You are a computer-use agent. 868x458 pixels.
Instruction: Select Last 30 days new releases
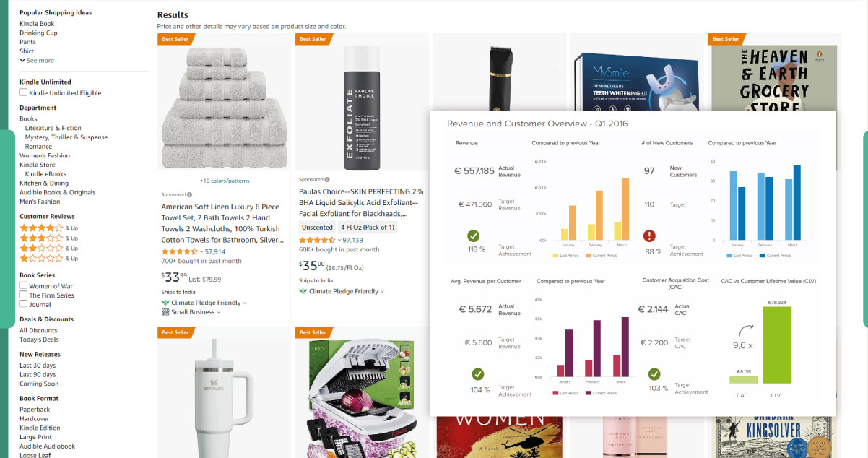pyautogui.click(x=38, y=366)
